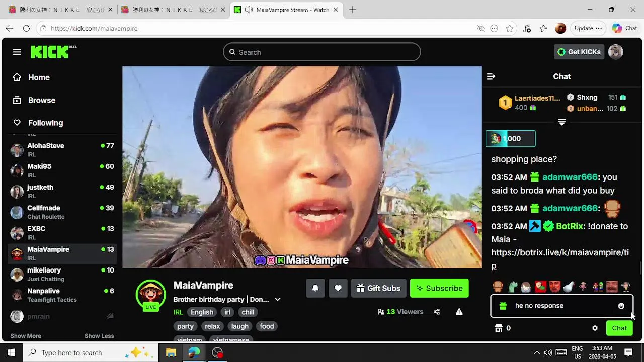Click Gift Subs button
The image size is (644, 362).
point(378,288)
